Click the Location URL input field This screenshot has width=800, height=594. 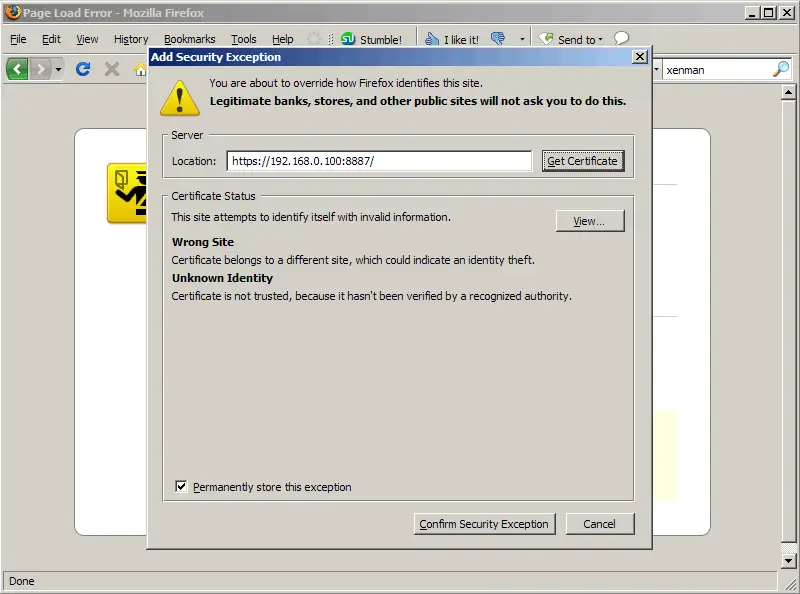379,161
